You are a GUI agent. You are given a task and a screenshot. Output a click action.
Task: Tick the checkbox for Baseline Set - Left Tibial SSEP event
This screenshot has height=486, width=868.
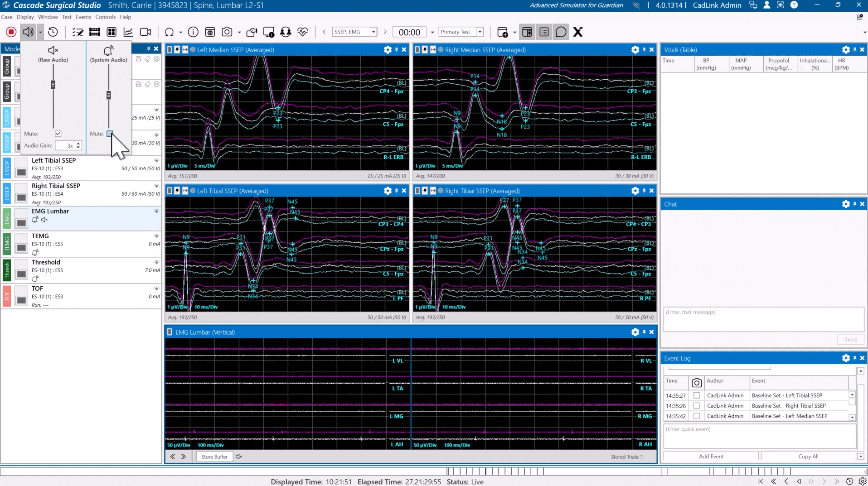[x=697, y=395]
